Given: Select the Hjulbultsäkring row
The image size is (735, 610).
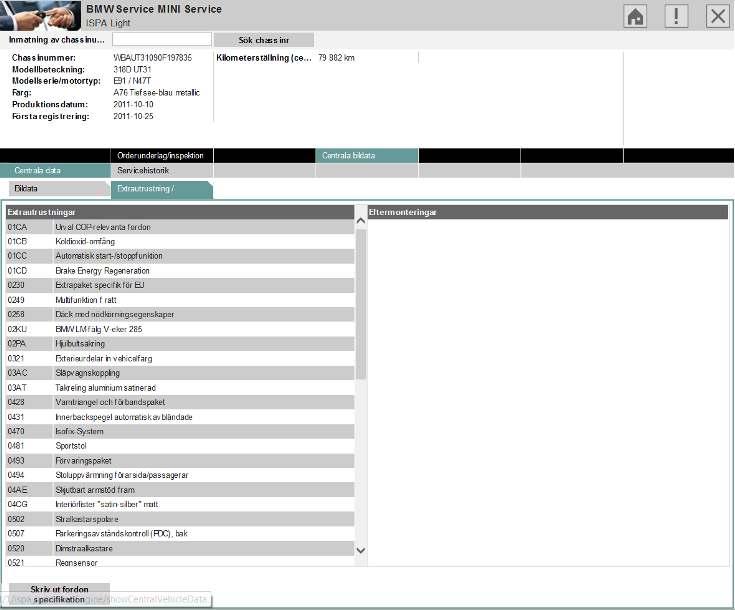Looking at the screenshot, I should [180, 344].
